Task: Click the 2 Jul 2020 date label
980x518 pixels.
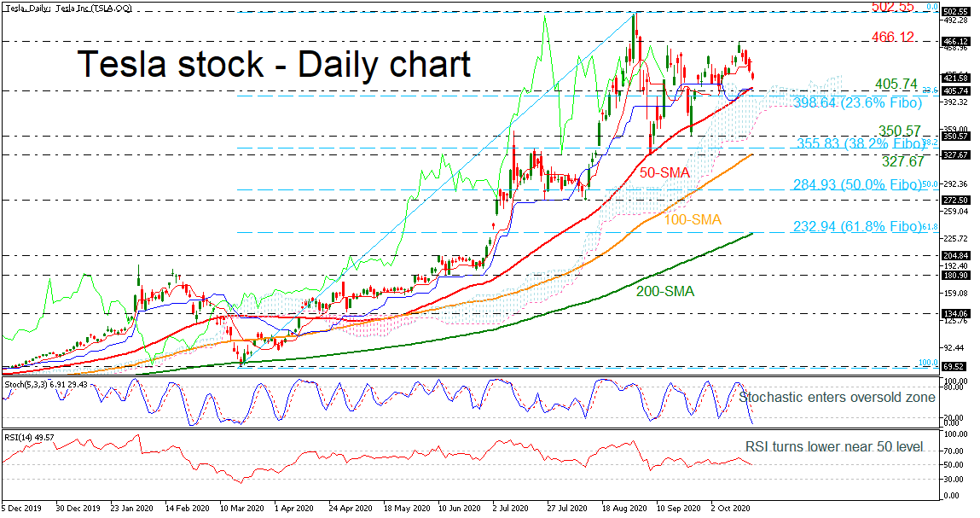Action: (x=512, y=509)
